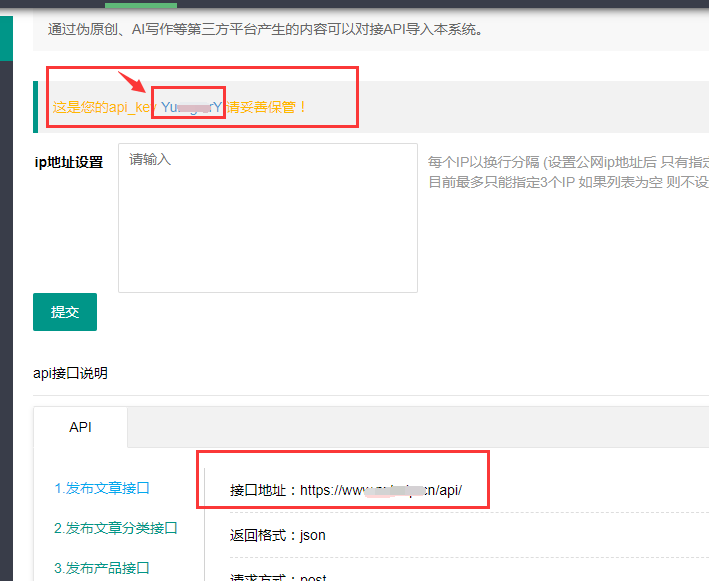Open the 1.发布文章接口 sidebar item
The height and width of the screenshot is (581, 709).
[x=102, y=488]
